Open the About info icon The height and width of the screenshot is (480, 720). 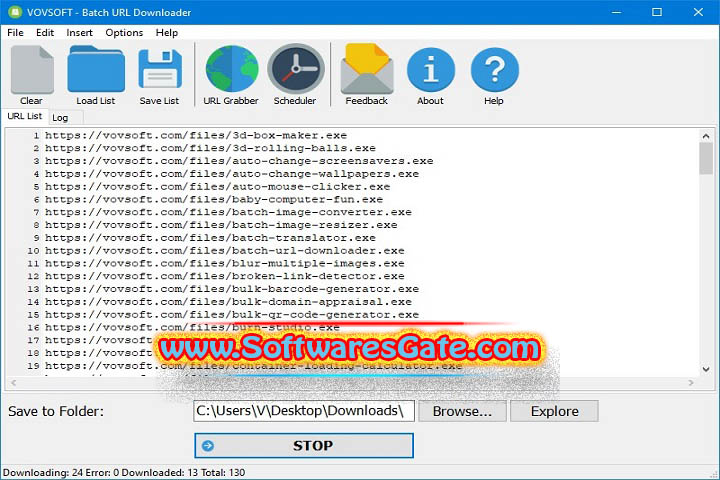tap(431, 70)
